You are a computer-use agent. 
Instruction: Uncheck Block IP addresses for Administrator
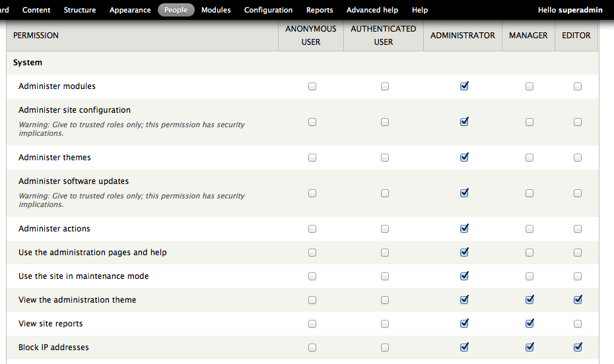pyautogui.click(x=464, y=348)
